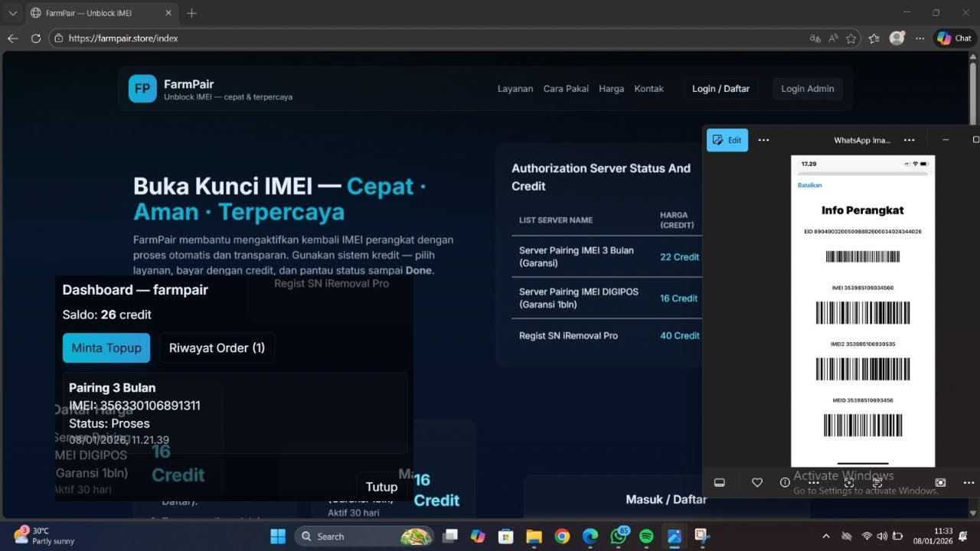Show hidden tray icons chevron

tap(825, 536)
